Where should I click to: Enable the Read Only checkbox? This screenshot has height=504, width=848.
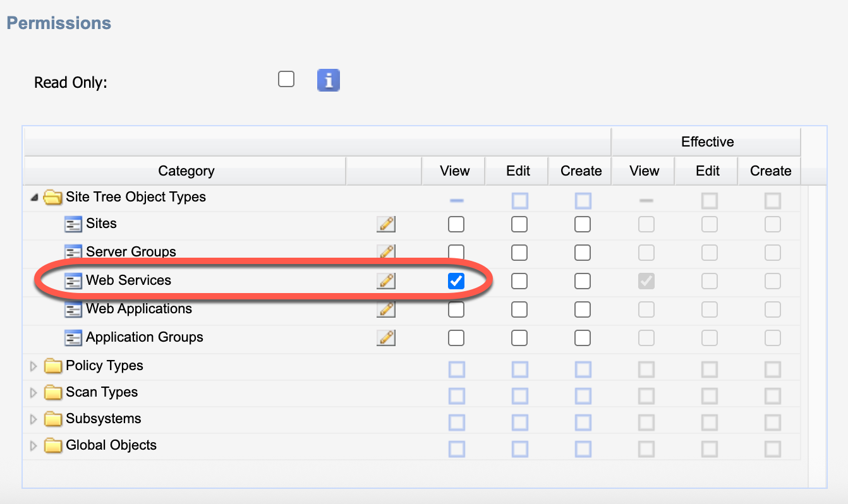(x=286, y=80)
